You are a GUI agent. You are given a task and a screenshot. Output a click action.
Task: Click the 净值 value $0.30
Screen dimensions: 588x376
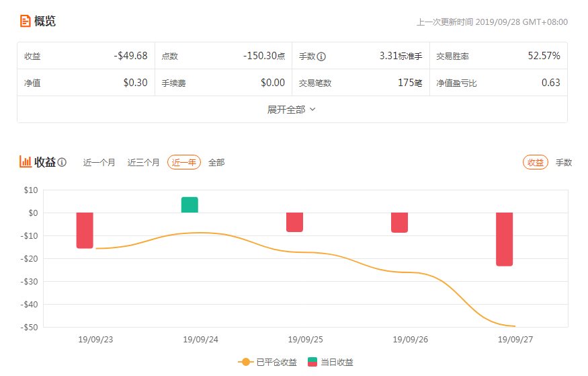[135, 83]
